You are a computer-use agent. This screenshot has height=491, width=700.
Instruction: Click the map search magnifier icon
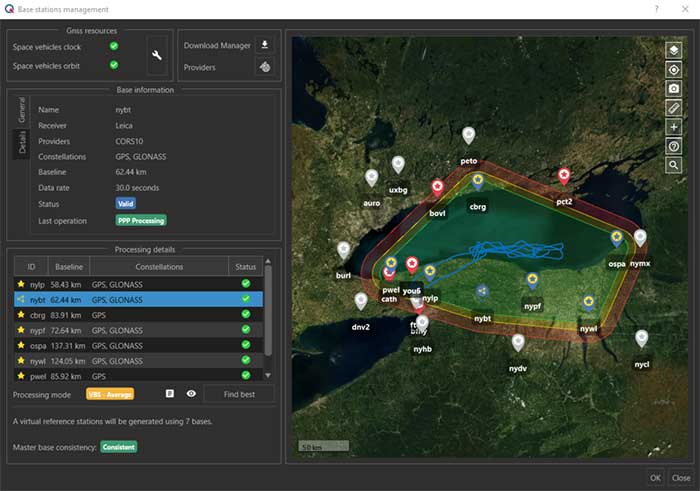674,164
